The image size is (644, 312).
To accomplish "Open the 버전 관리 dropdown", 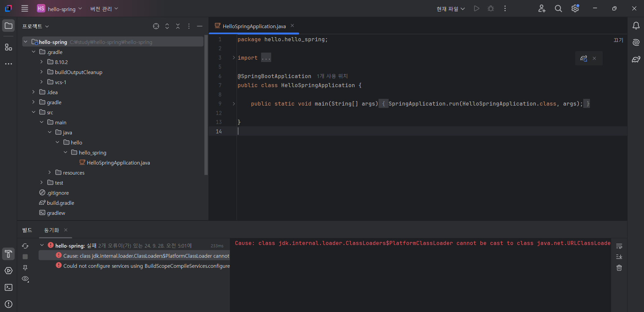I will click(104, 9).
